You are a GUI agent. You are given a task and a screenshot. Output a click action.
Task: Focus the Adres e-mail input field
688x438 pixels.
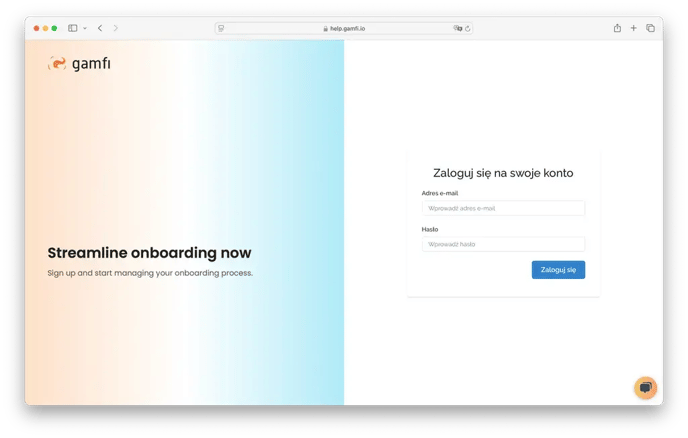pyautogui.click(x=503, y=208)
